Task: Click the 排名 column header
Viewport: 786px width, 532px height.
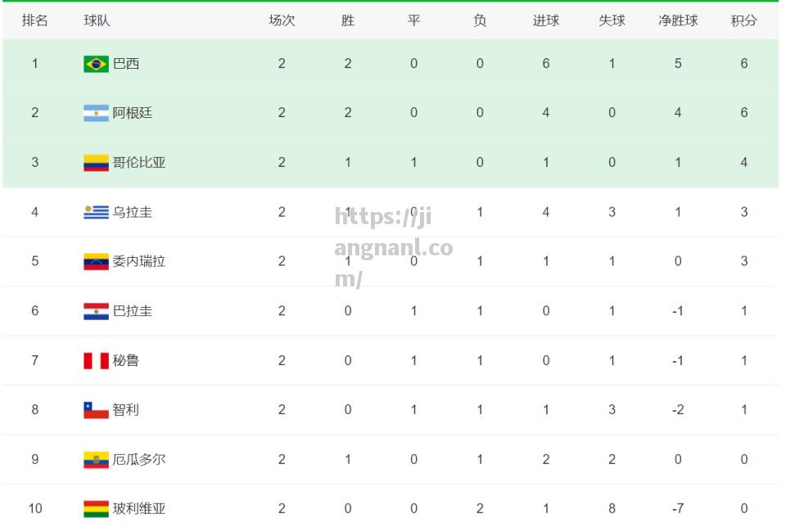Action: pos(35,20)
